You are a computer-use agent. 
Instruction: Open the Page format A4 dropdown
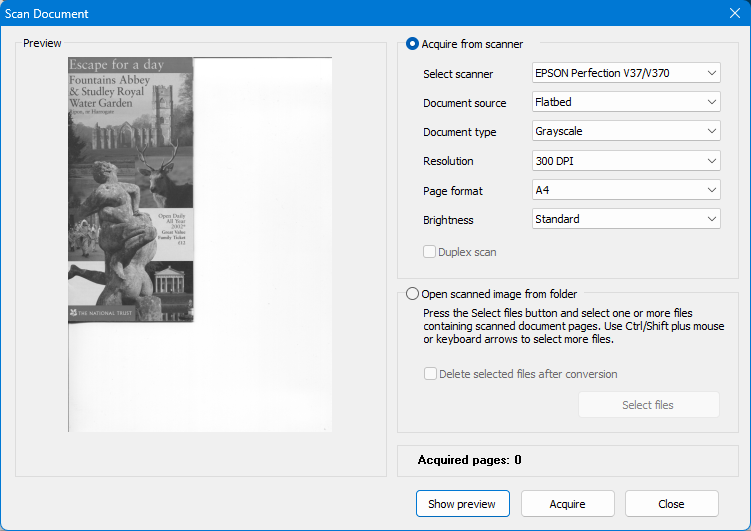pos(626,190)
